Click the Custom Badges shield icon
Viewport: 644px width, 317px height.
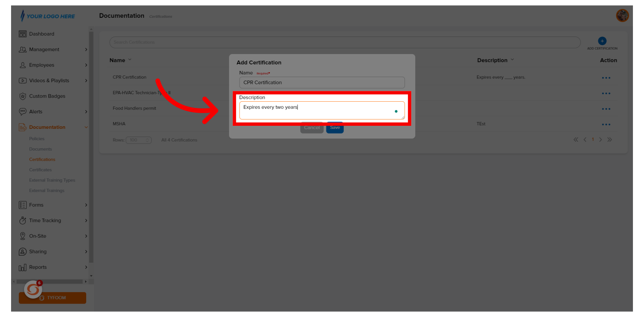point(22,96)
